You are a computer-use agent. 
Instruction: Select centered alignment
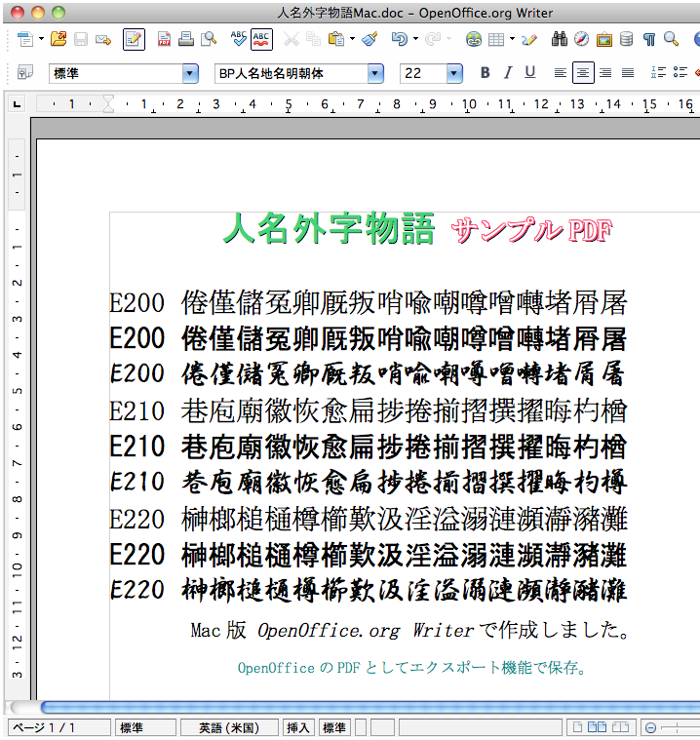pos(583,73)
